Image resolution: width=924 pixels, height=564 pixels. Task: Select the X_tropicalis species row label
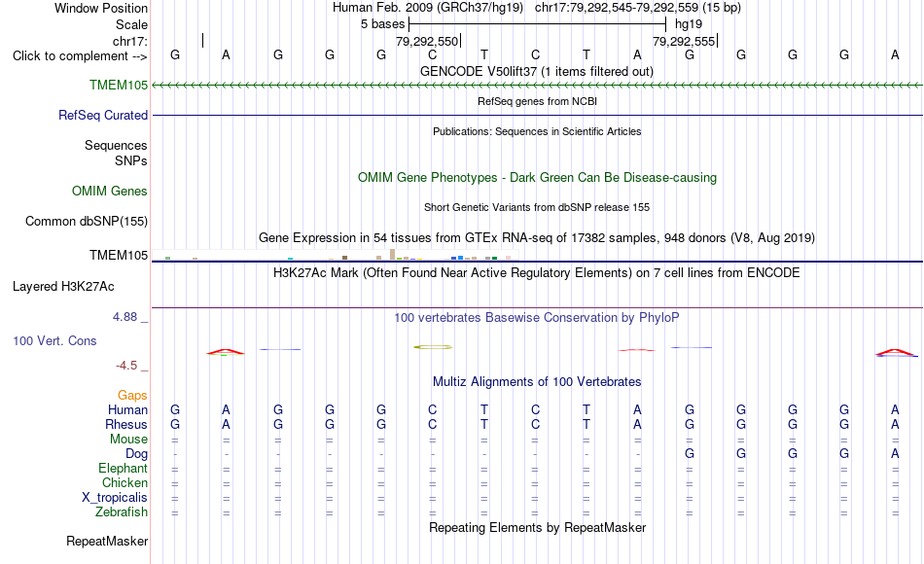pyautogui.click(x=115, y=498)
